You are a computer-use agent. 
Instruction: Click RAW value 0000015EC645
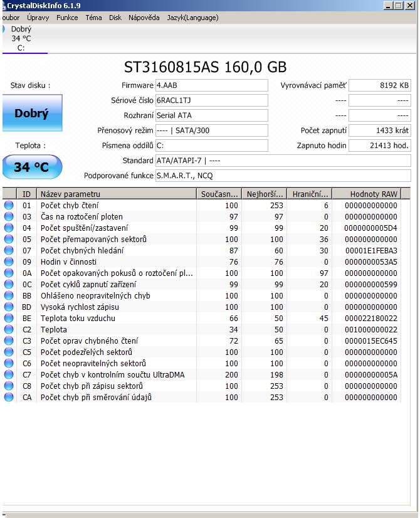[371, 341]
